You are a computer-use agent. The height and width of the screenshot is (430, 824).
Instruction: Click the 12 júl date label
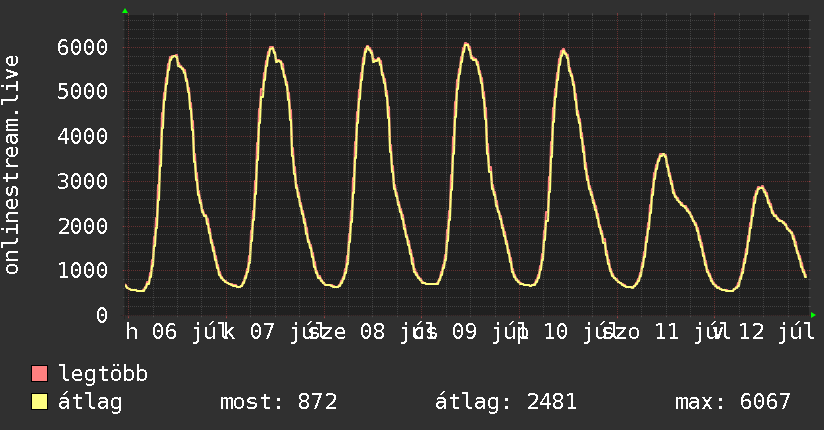(x=777, y=332)
